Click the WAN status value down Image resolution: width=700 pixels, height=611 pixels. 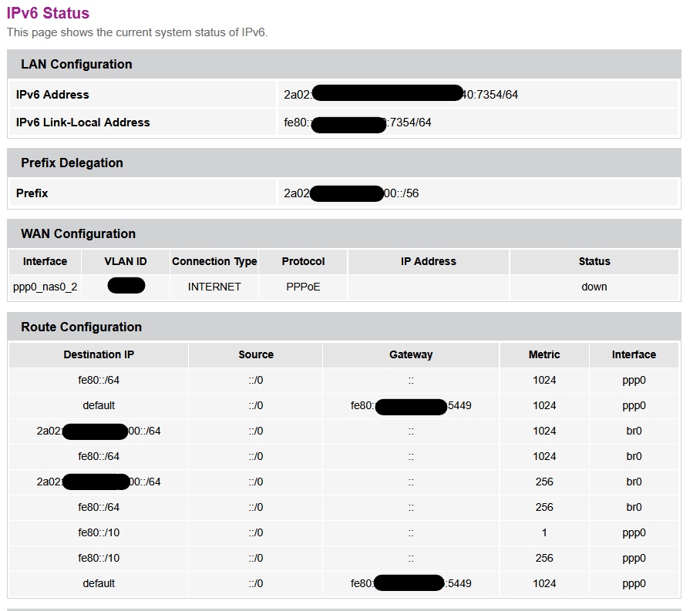tap(594, 287)
